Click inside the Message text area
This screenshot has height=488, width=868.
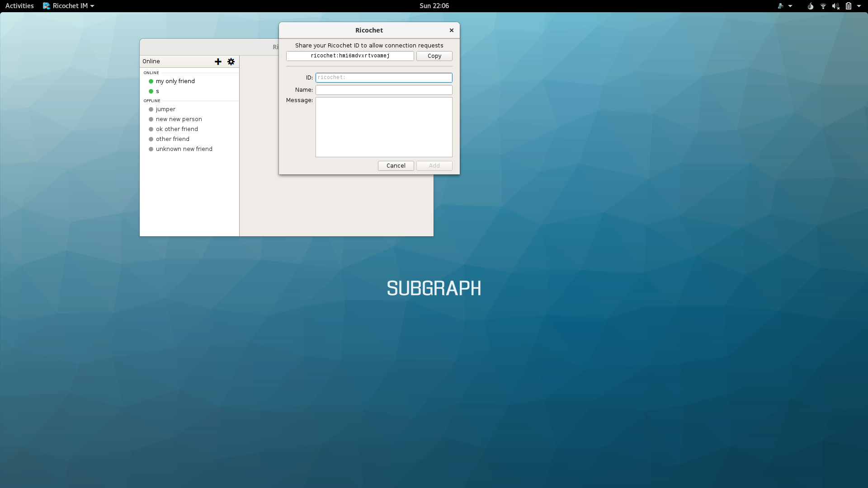point(384,127)
